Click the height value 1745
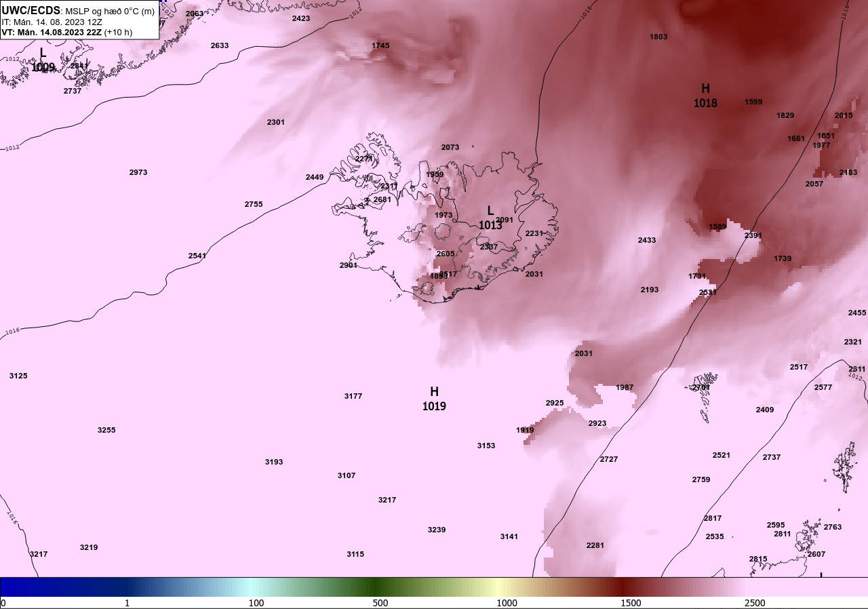 (380, 45)
